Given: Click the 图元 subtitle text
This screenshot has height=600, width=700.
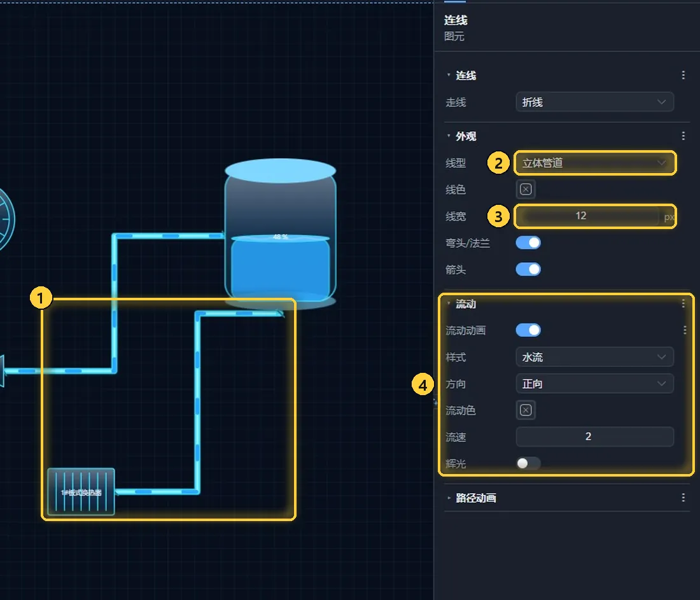Looking at the screenshot, I should point(454,36).
